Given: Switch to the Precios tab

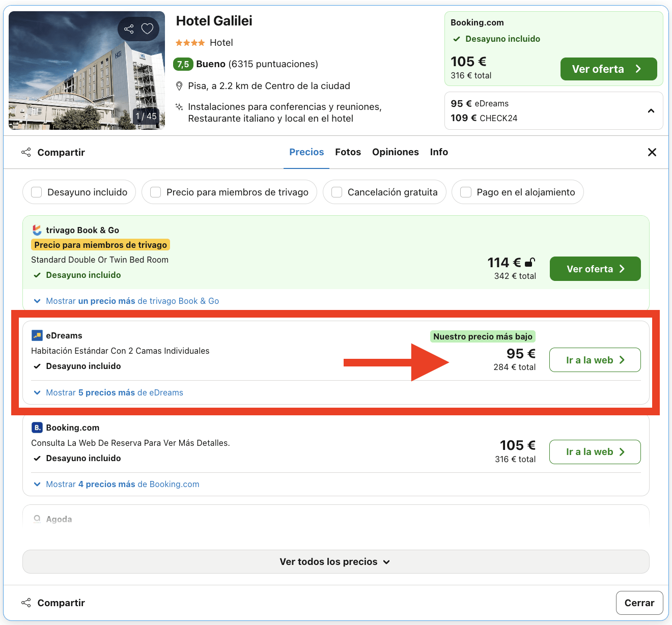Looking at the screenshot, I should pyautogui.click(x=306, y=152).
